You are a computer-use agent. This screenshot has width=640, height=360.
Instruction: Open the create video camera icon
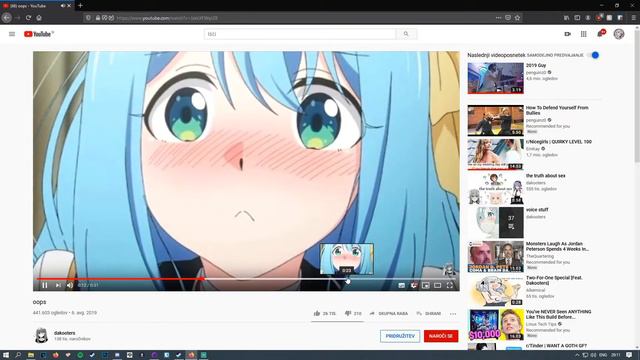(x=567, y=34)
